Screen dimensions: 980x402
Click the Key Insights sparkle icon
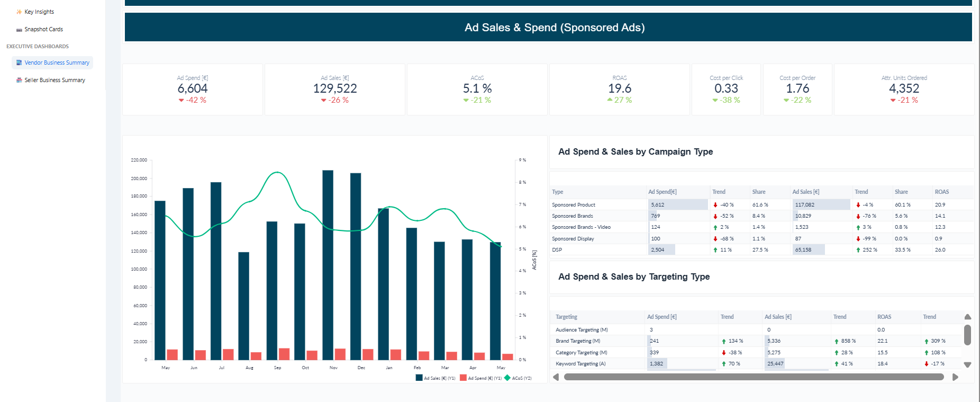19,12
